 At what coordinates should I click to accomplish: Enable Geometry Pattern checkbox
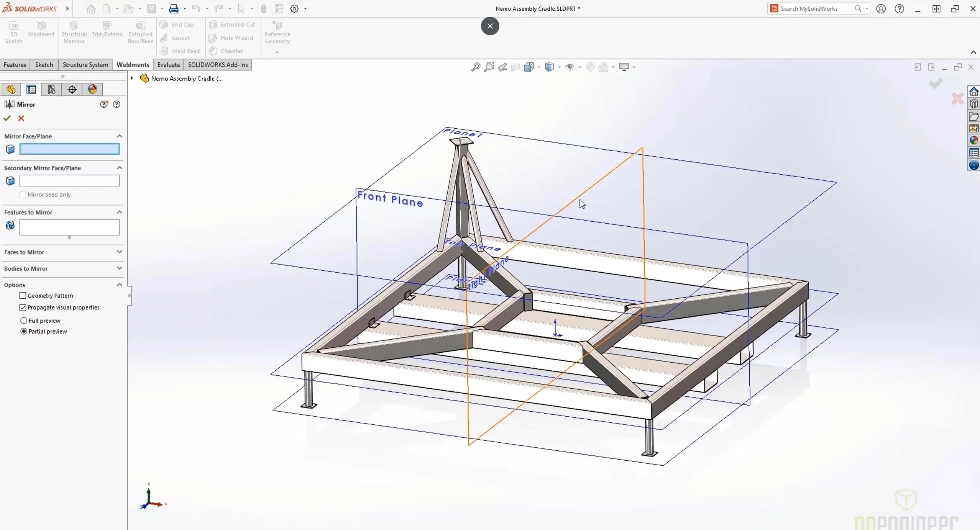coord(23,295)
